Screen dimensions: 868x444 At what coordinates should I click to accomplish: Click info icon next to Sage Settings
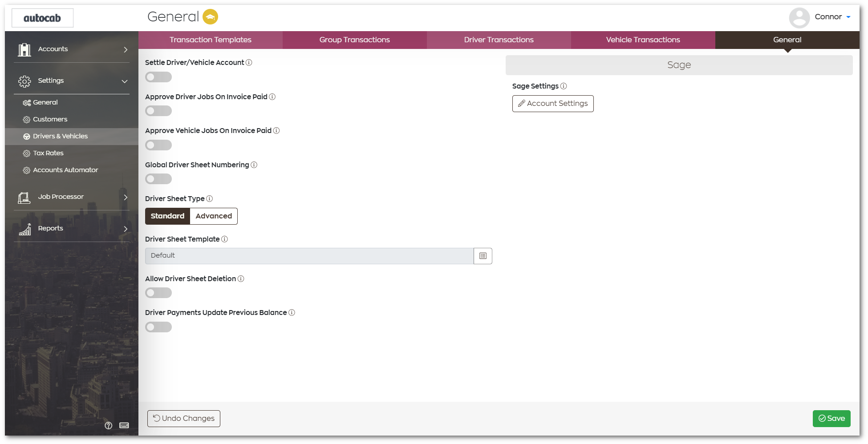pyautogui.click(x=564, y=86)
